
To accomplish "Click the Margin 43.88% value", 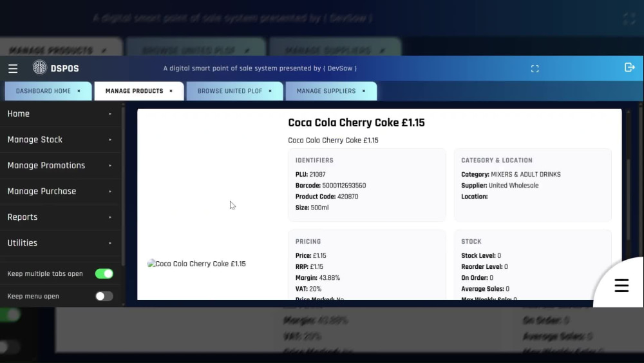I will click(x=329, y=278).
